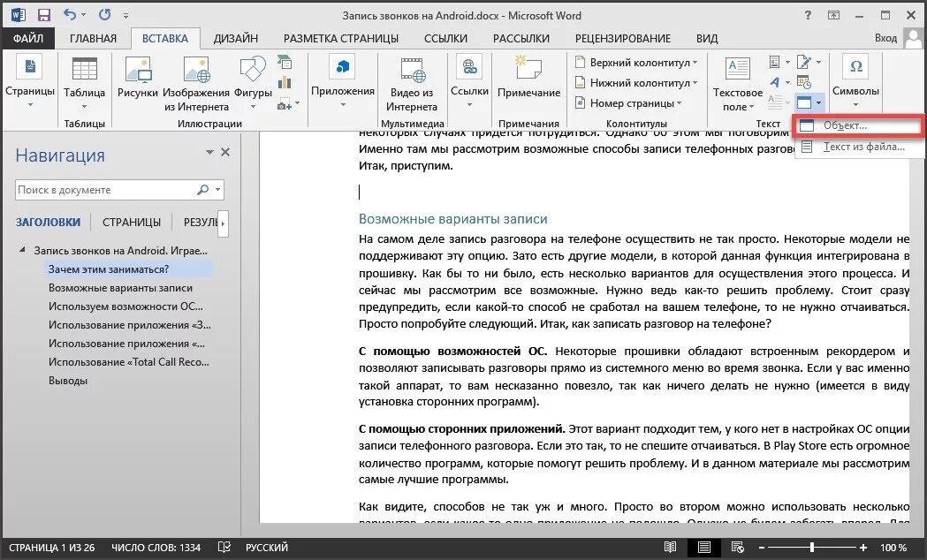
Task: Open Номер страницы (Page Number) dropdown
Action: pyautogui.click(x=628, y=102)
